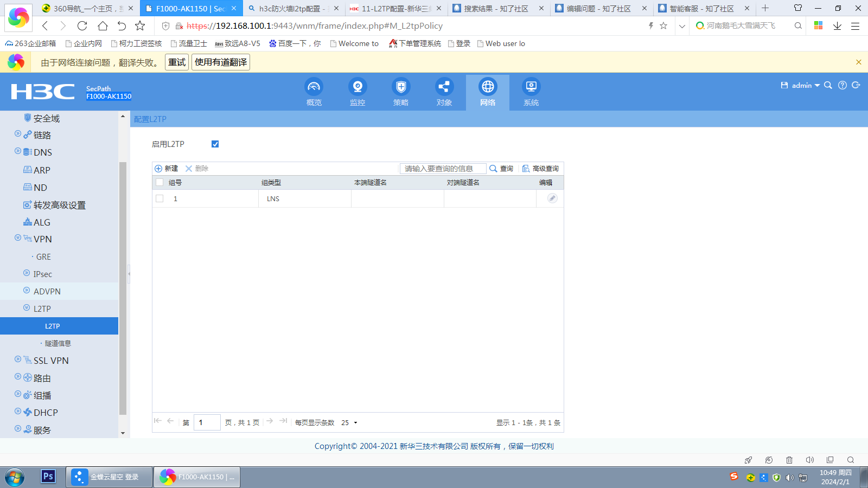The height and width of the screenshot is (488, 868).
Task: Expand the SSL VPN tree node
Action: (18, 359)
